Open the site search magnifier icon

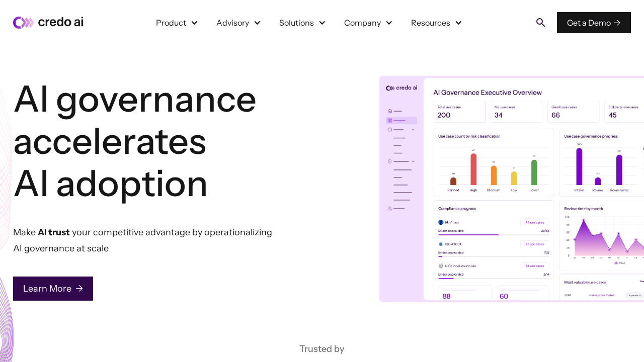pos(540,23)
